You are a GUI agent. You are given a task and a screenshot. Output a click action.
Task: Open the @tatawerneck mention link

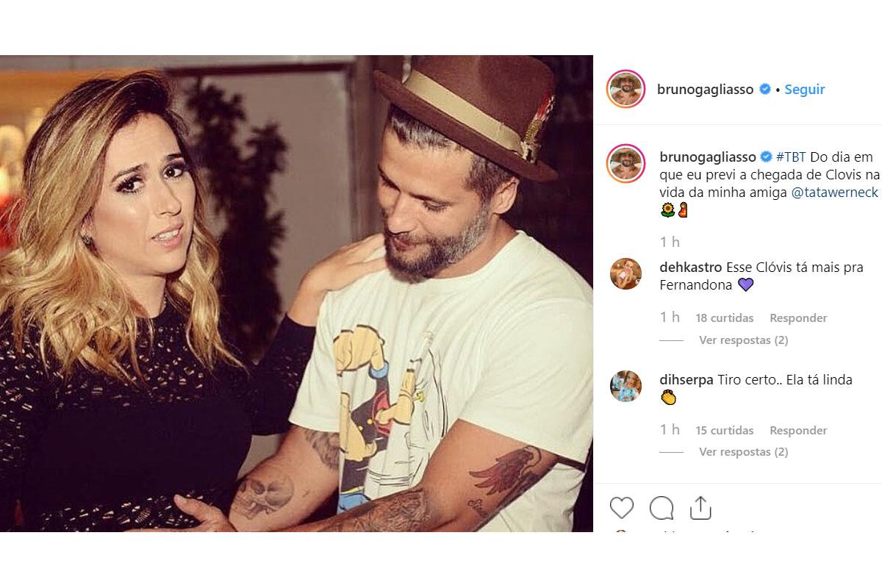[x=836, y=193]
